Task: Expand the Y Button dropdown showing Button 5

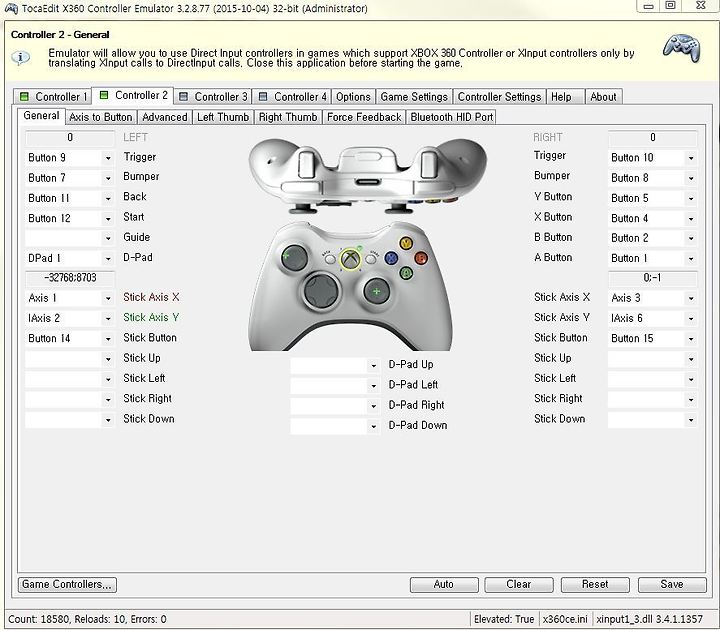Action: [652, 198]
